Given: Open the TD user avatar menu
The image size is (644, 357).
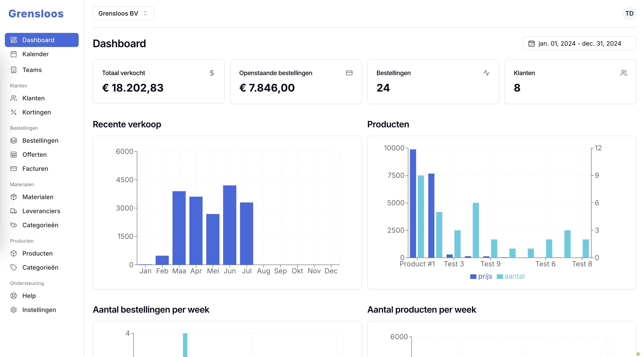Looking at the screenshot, I should coord(629,13).
